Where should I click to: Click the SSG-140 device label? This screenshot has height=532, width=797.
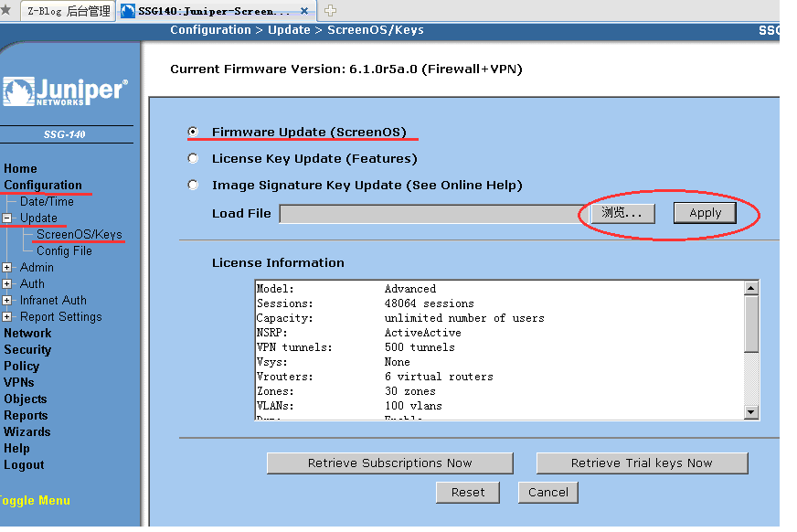pyautogui.click(x=65, y=134)
